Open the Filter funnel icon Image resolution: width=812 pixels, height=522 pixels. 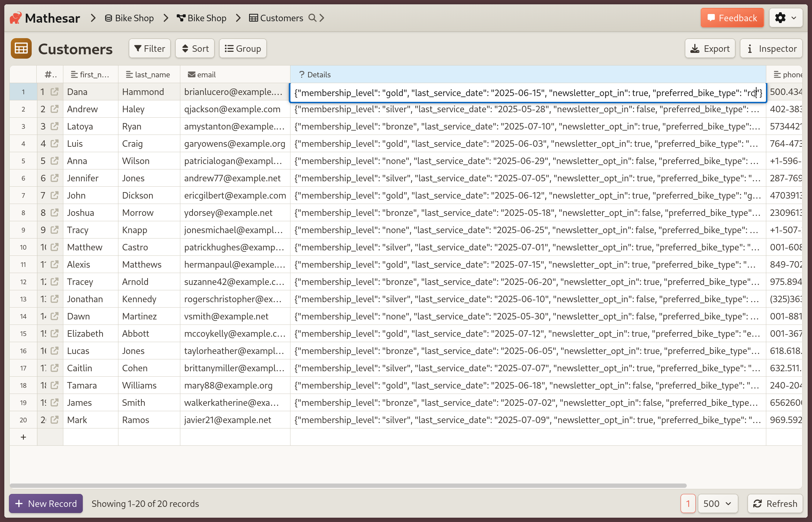click(x=138, y=48)
